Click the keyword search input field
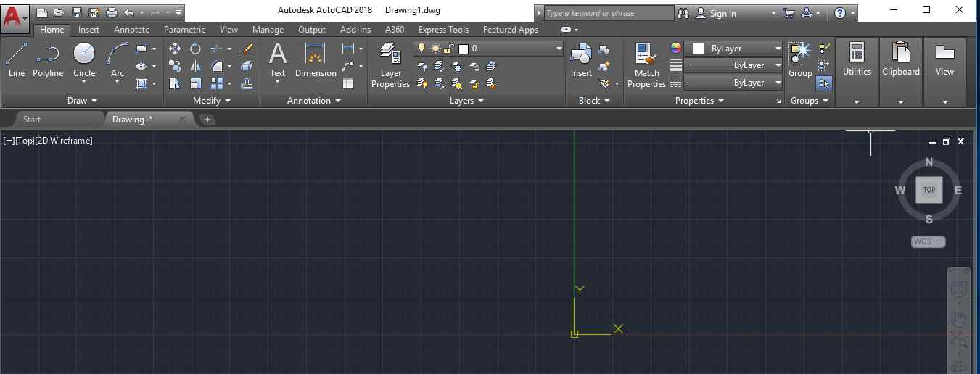This screenshot has width=980, height=374. [608, 13]
